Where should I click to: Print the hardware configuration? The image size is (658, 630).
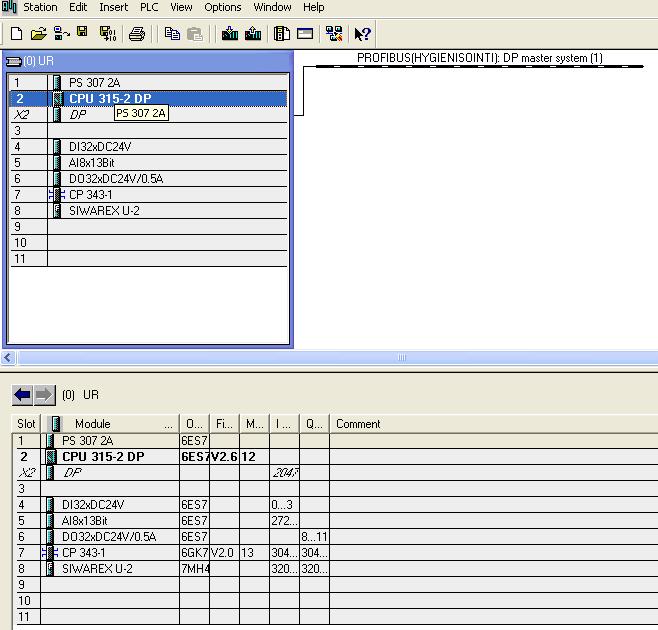[137, 34]
